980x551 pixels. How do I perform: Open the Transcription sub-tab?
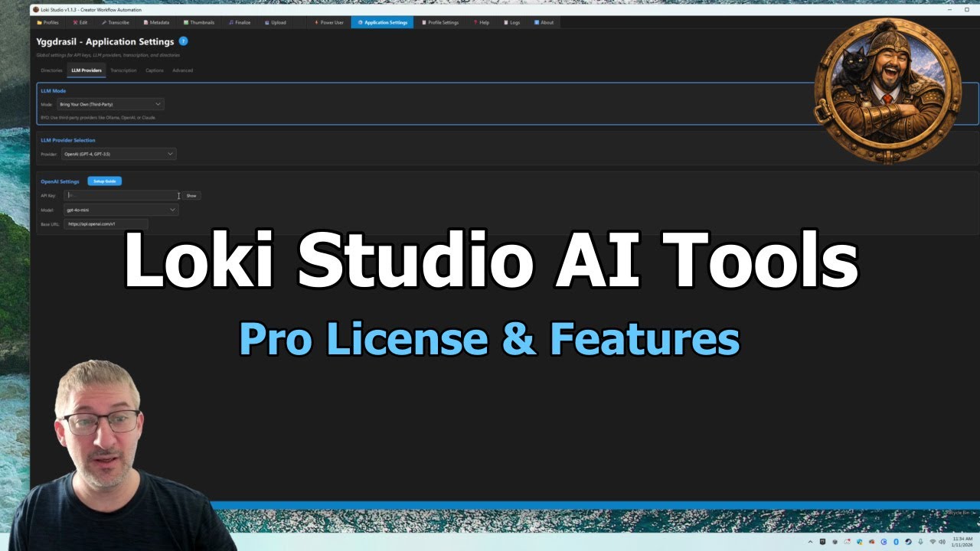coord(123,70)
